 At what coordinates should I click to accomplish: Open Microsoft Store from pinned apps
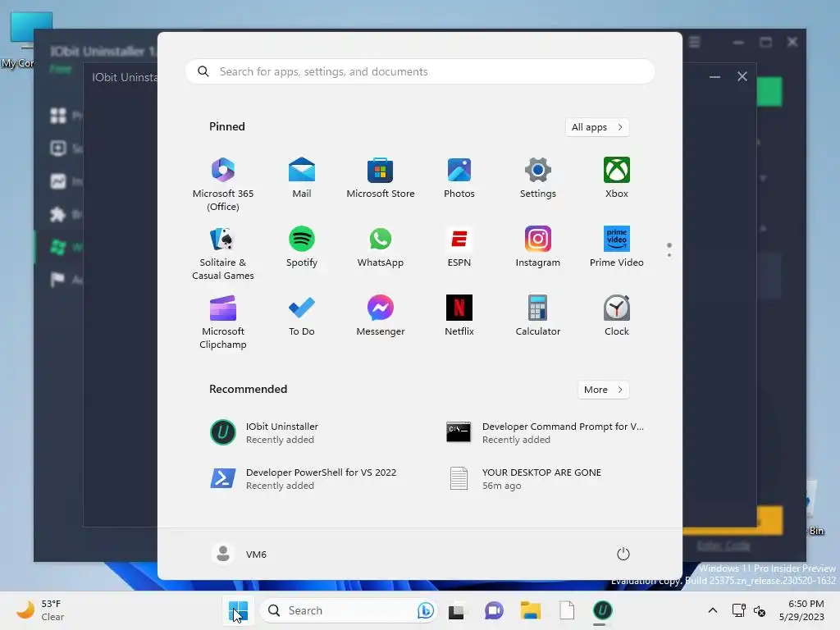(381, 178)
